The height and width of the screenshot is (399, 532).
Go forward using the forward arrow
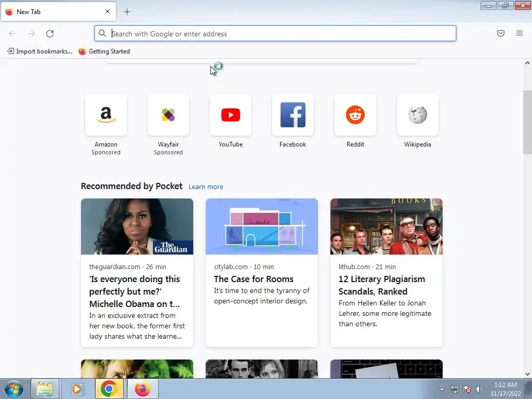(x=31, y=34)
